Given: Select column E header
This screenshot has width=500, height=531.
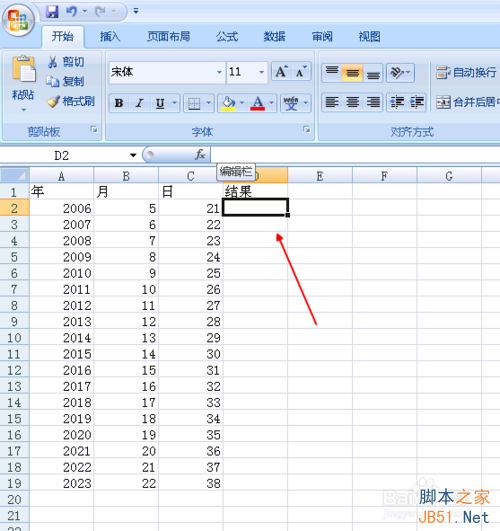Looking at the screenshot, I should point(320,176).
